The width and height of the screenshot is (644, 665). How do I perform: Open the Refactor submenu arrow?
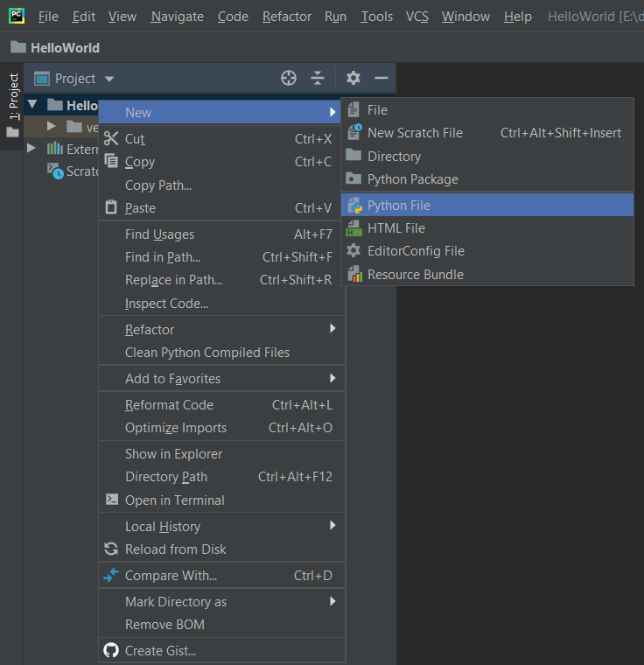pos(332,328)
